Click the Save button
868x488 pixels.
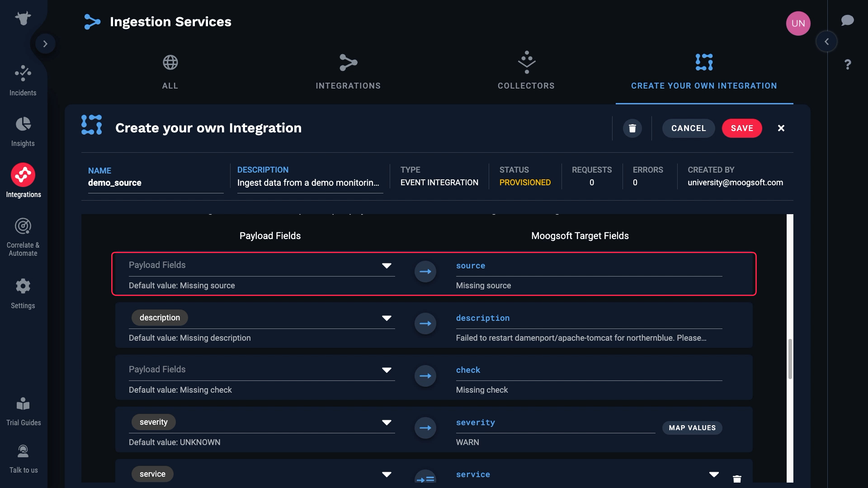pyautogui.click(x=742, y=128)
